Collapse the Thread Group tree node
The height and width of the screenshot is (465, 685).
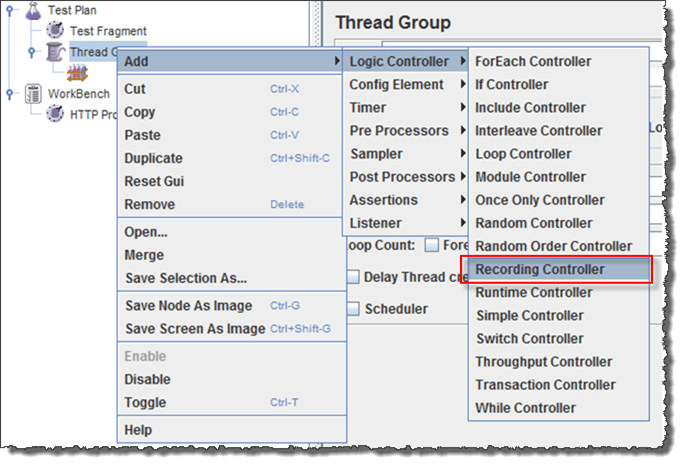tap(32, 52)
